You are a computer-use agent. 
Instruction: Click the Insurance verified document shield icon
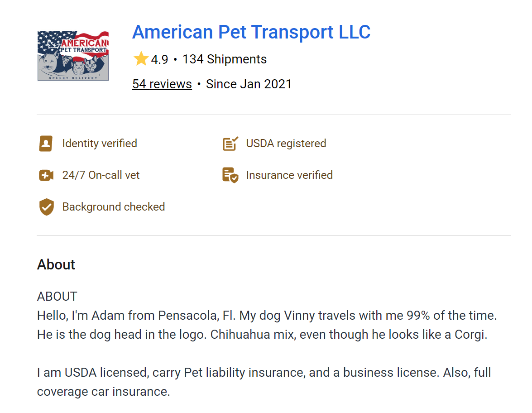[x=230, y=175]
